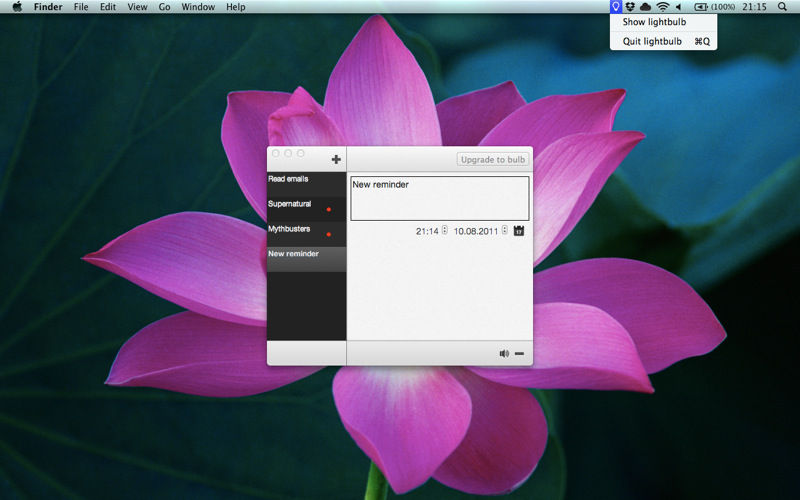This screenshot has height=500, width=800.
Task: Open the Edit menu
Action: [x=108, y=7]
